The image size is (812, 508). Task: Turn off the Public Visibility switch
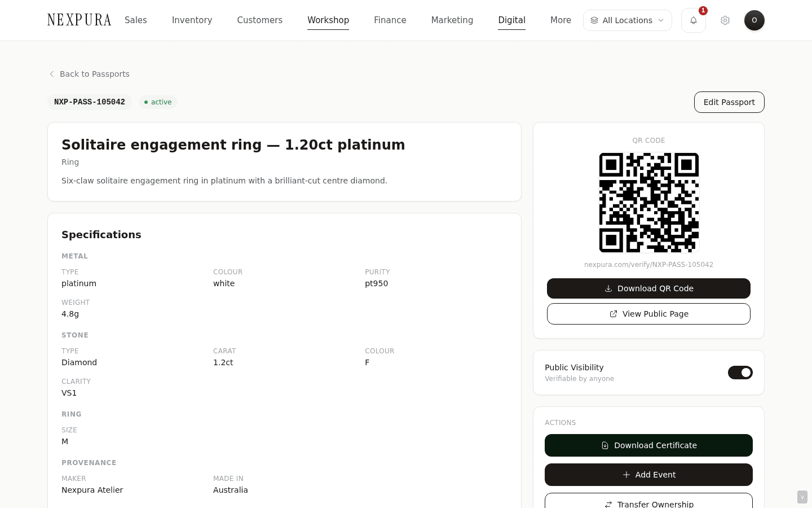pos(740,373)
